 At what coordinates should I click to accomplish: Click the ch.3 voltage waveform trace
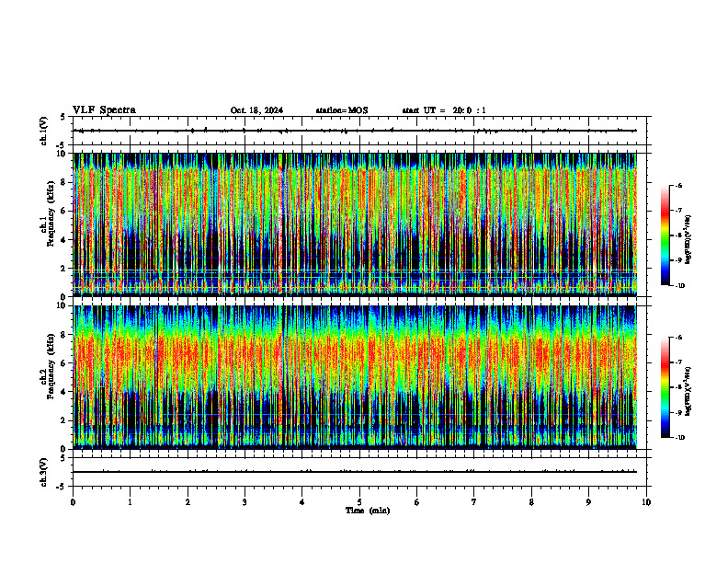tap(355, 472)
